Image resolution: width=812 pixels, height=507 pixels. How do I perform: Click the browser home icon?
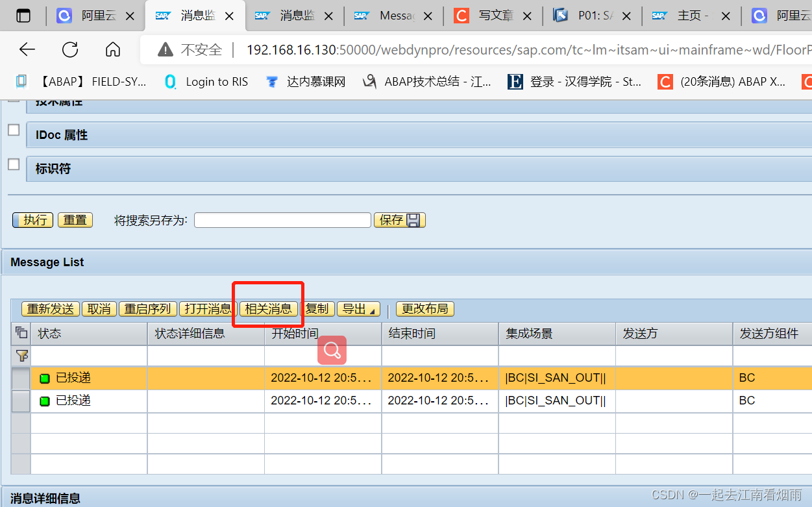112,49
